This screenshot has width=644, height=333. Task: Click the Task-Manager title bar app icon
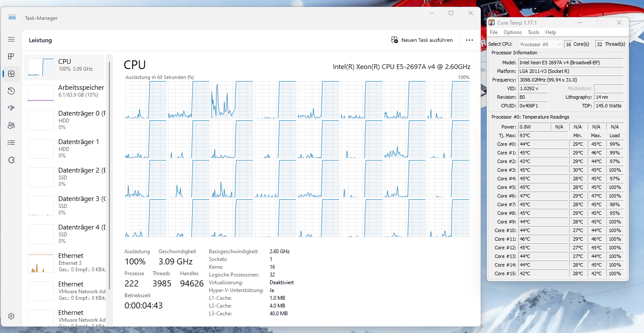(12, 17)
